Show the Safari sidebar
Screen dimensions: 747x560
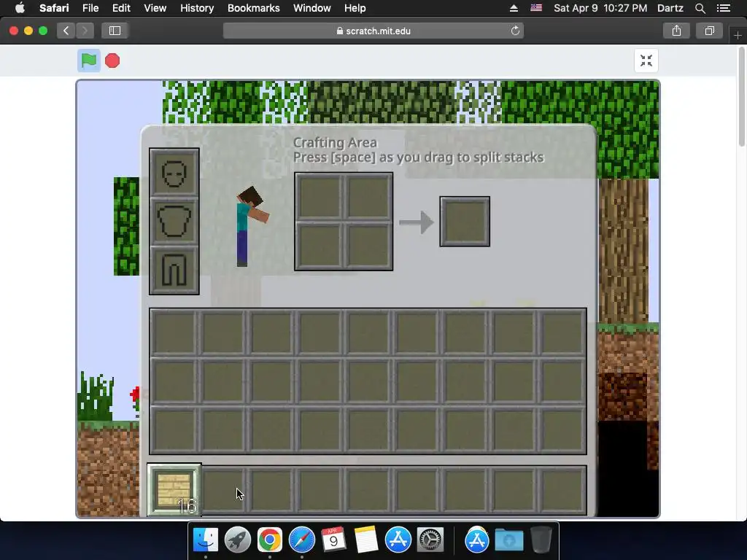(115, 31)
